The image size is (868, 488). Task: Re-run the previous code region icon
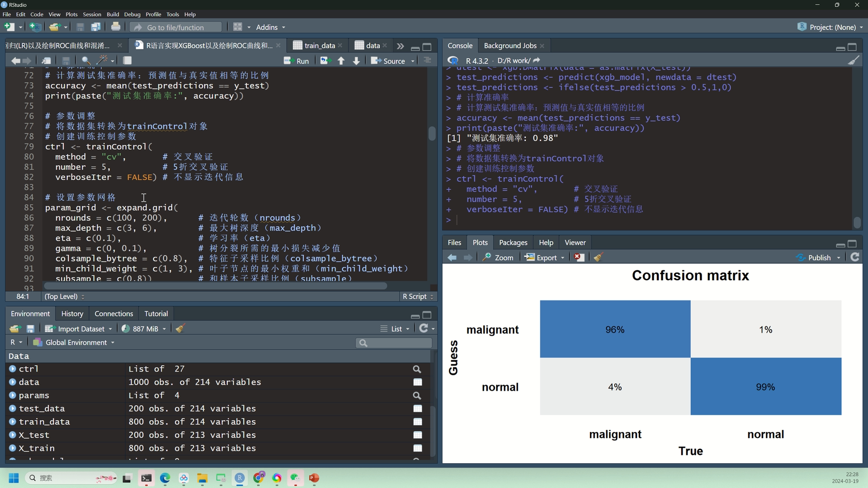325,61
